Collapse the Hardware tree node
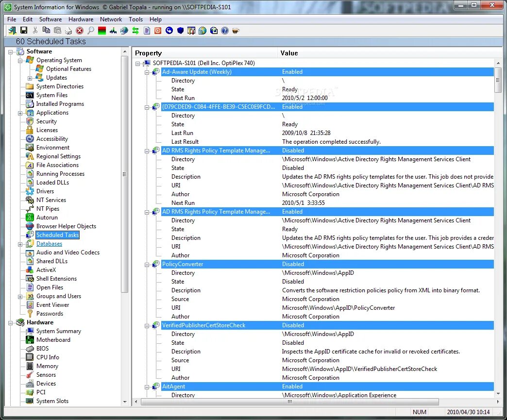Viewport: 507px width, 420px height. [10, 323]
